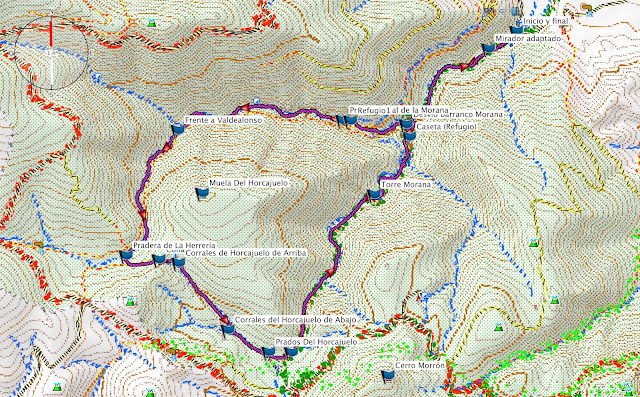The image size is (640, 397).
Task: Click 'Muela Del Horcajuelo' label text
Action: pos(248,183)
